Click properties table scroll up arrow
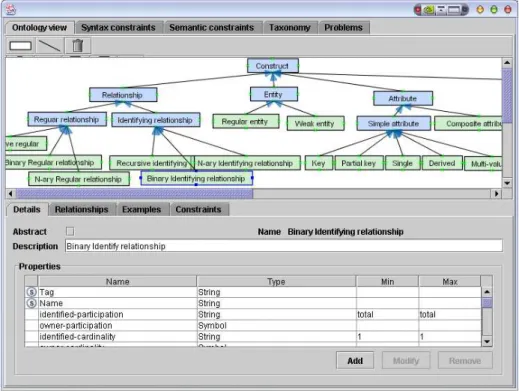 (x=487, y=292)
